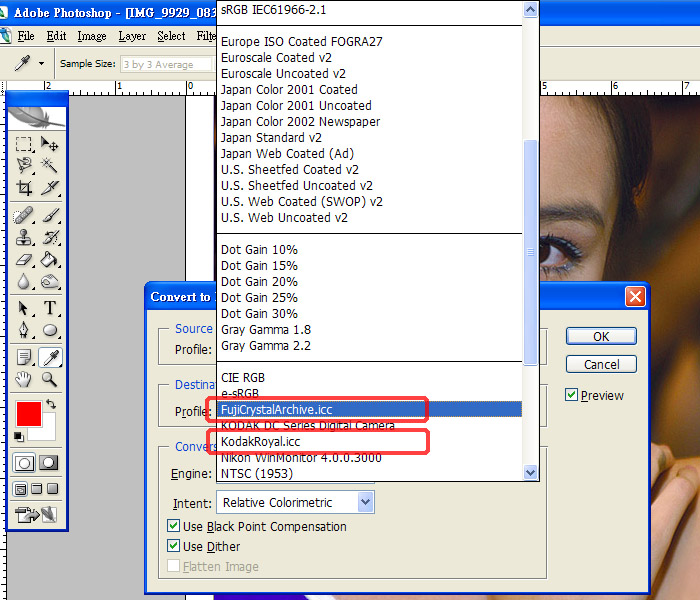This screenshot has height=600, width=700.
Task: Click the red foreground color swatch
Action: [28, 413]
